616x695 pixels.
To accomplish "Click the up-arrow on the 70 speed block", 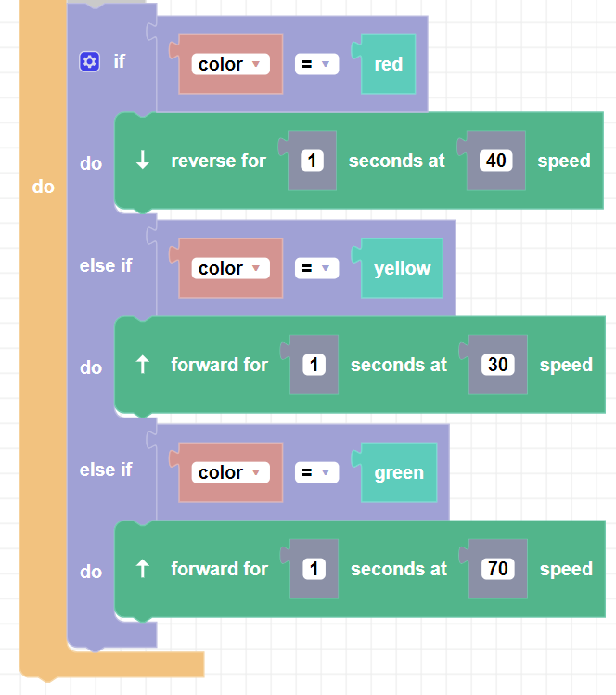I will [142, 569].
